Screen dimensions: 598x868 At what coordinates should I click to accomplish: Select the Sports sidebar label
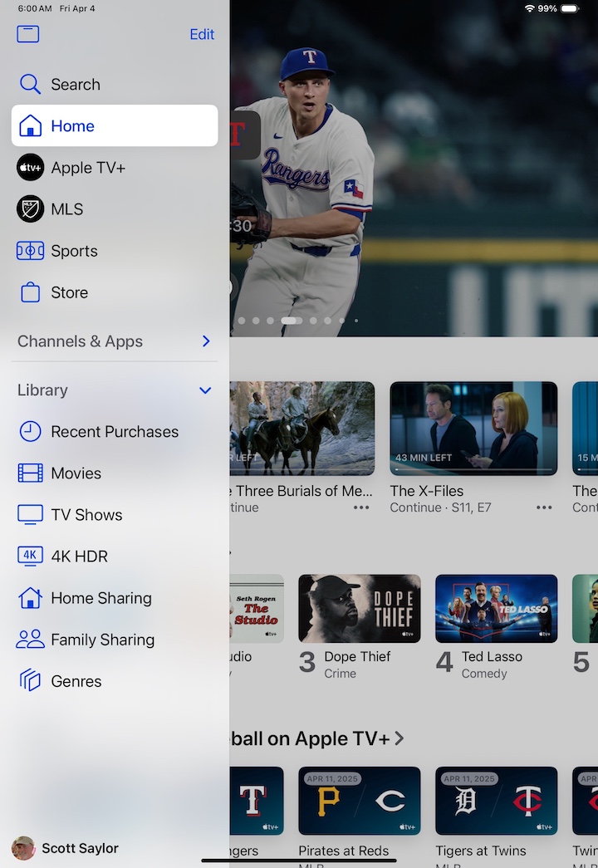74,252
